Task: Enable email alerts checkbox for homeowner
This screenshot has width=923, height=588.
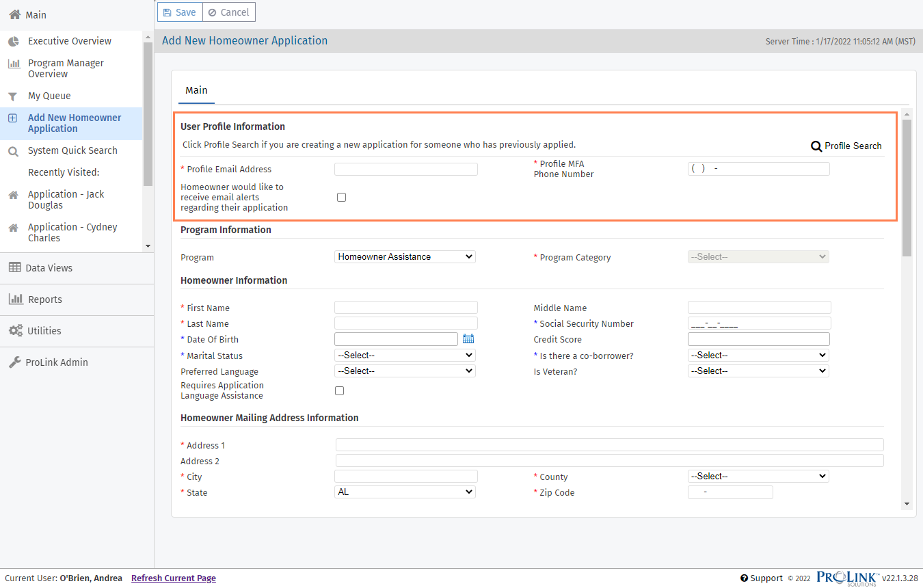Action: click(342, 198)
